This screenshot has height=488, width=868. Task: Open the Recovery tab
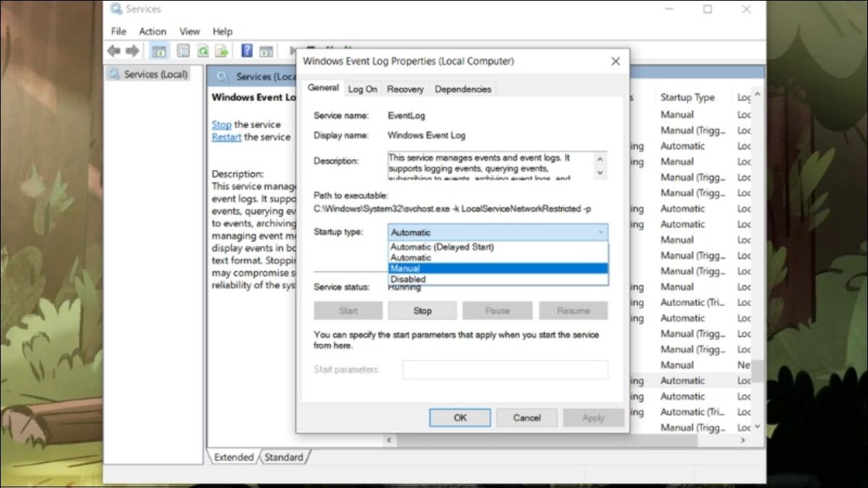(x=405, y=89)
